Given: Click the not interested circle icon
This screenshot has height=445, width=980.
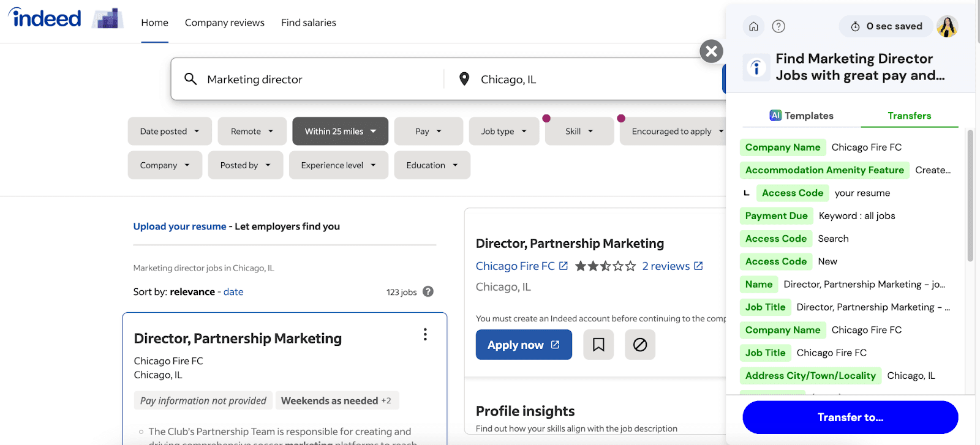Looking at the screenshot, I should click(x=640, y=345).
